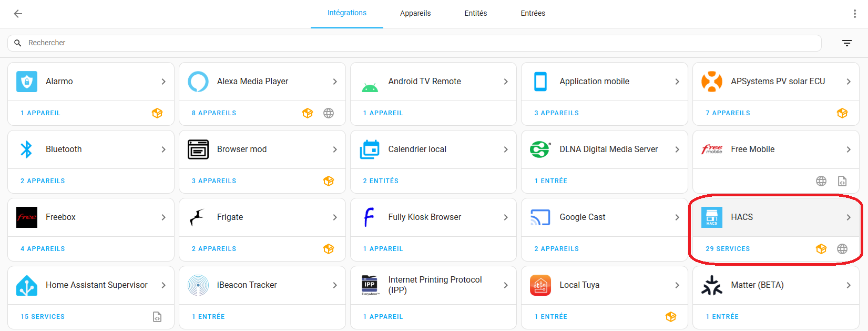Click the Google Cast icon

click(x=540, y=217)
